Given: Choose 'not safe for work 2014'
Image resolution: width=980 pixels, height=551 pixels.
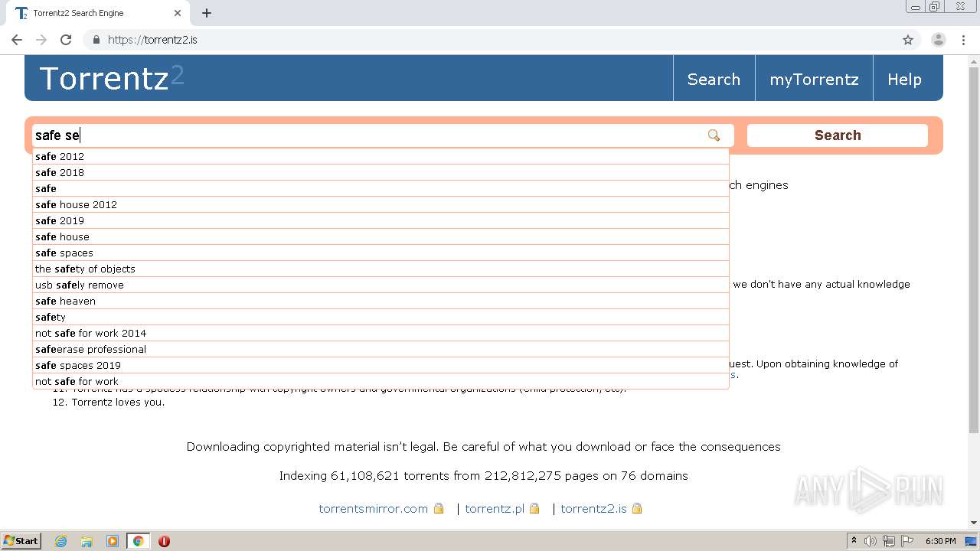Looking at the screenshot, I should pos(381,333).
